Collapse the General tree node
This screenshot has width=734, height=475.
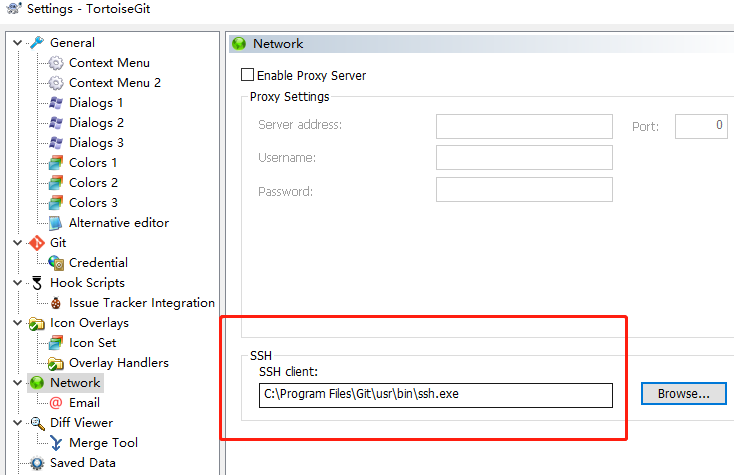tap(18, 43)
